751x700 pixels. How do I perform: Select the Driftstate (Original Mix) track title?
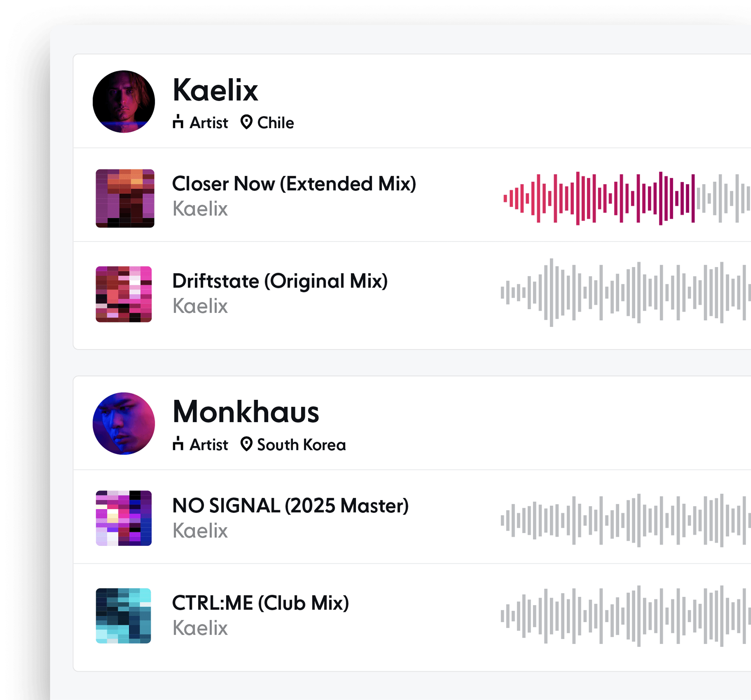click(x=280, y=281)
